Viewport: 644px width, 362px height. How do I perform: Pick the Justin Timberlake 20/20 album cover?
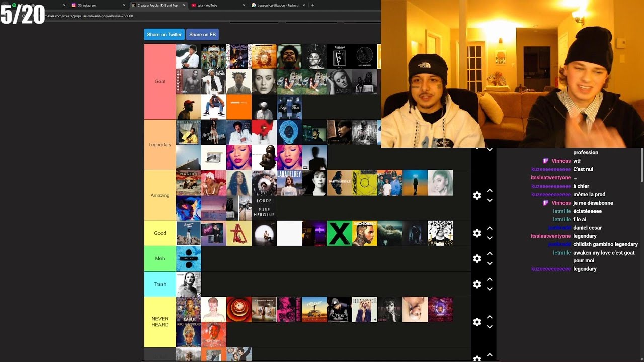[440, 233]
